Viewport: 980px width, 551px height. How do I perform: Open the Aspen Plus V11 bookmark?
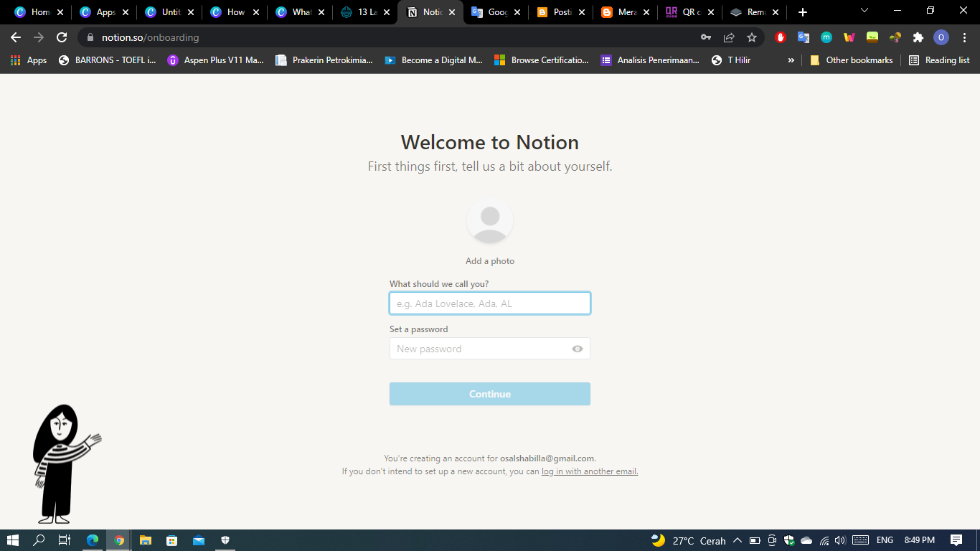215,60
